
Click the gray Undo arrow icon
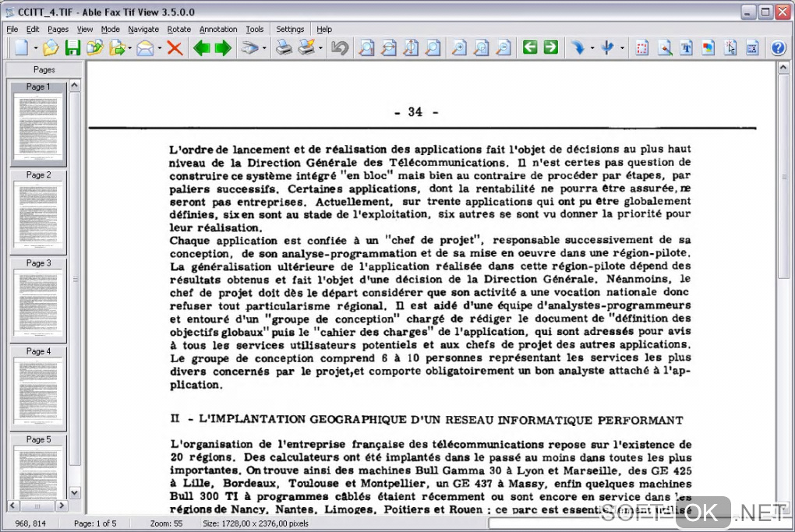pyautogui.click(x=340, y=48)
